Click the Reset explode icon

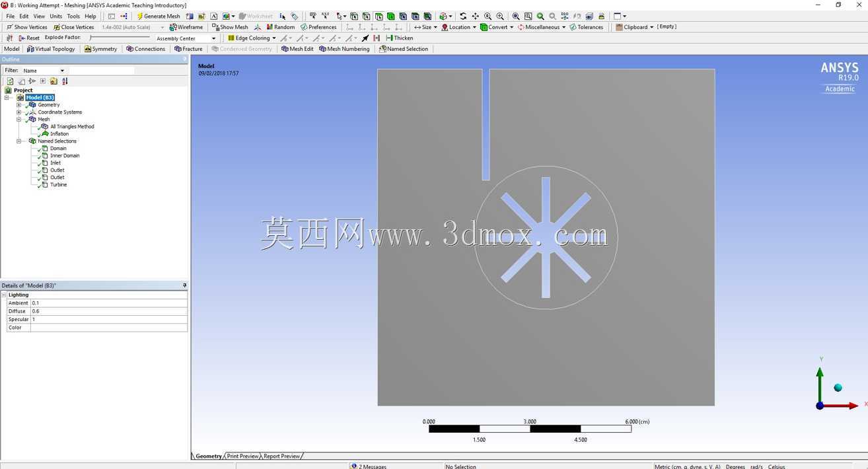click(x=22, y=38)
